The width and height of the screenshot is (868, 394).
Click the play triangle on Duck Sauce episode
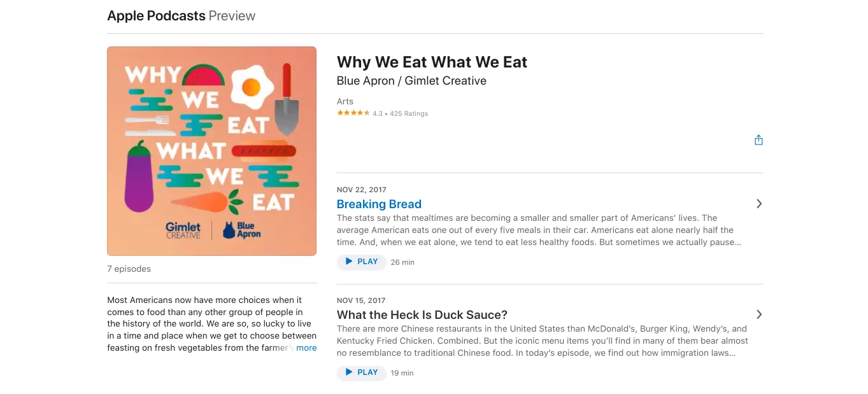click(x=349, y=372)
